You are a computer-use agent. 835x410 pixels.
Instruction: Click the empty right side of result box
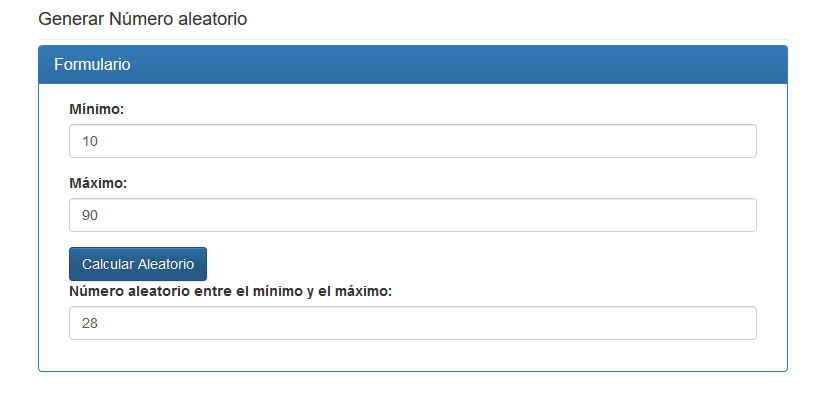586,323
